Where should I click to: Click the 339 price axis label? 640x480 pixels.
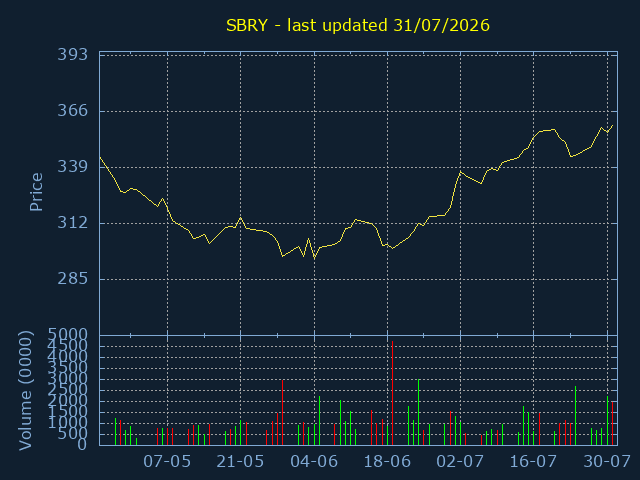click(x=73, y=167)
